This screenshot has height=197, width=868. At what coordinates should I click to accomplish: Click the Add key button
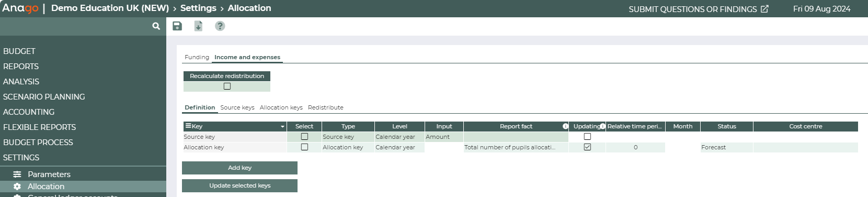(239, 168)
